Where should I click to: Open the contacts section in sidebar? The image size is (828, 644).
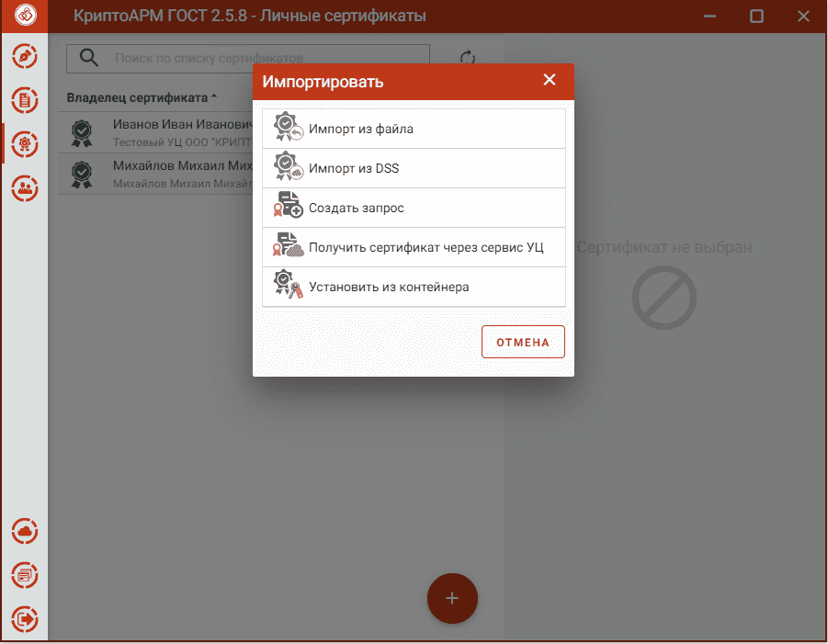tap(25, 188)
